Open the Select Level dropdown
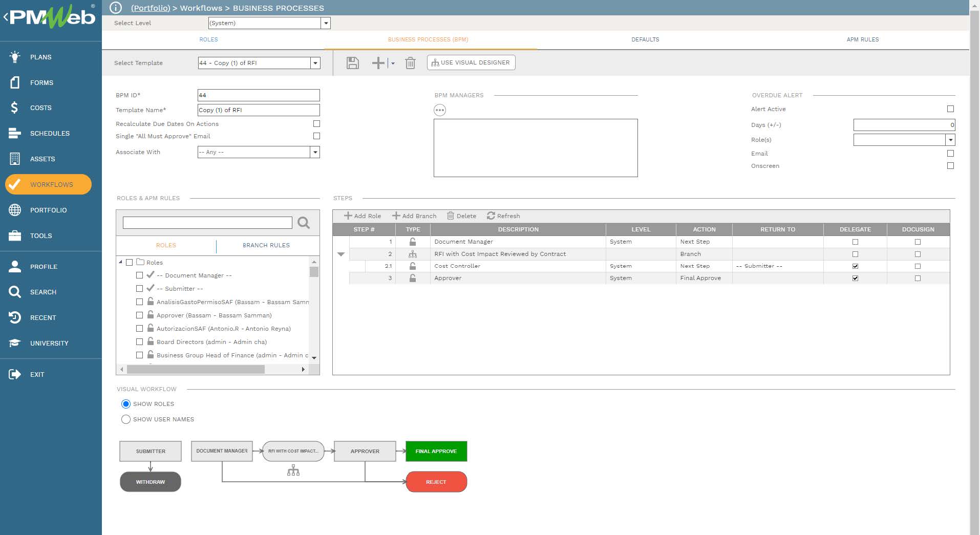The image size is (980, 535). (326, 23)
